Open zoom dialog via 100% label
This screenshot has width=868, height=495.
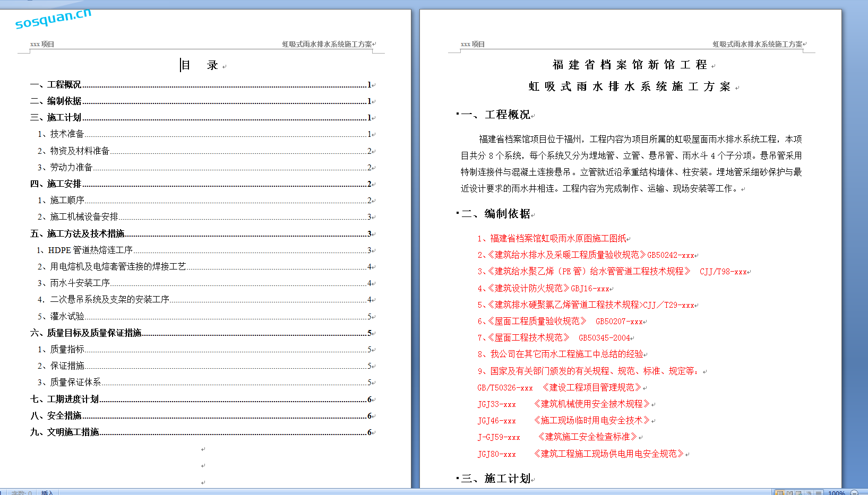pyautogui.click(x=837, y=493)
